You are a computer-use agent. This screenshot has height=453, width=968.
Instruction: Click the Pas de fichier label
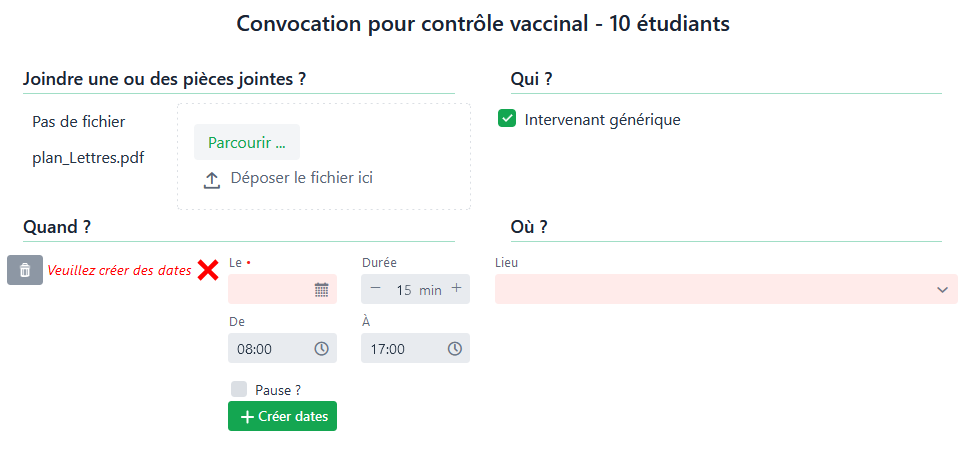pos(79,122)
